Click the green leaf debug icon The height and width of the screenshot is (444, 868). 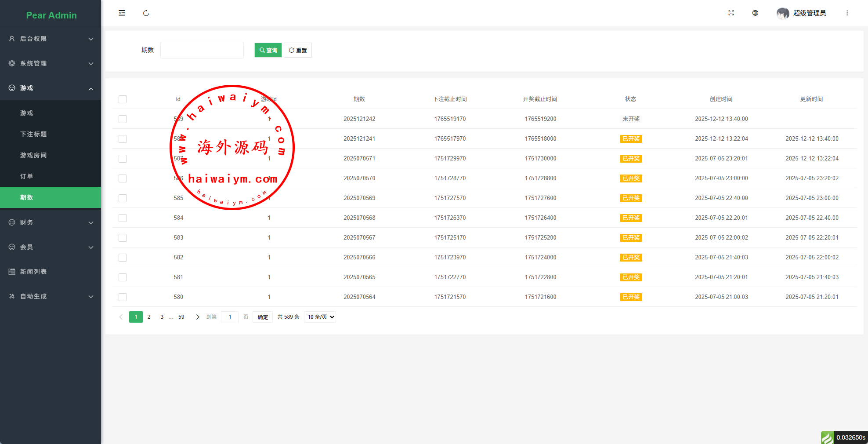tap(827, 437)
